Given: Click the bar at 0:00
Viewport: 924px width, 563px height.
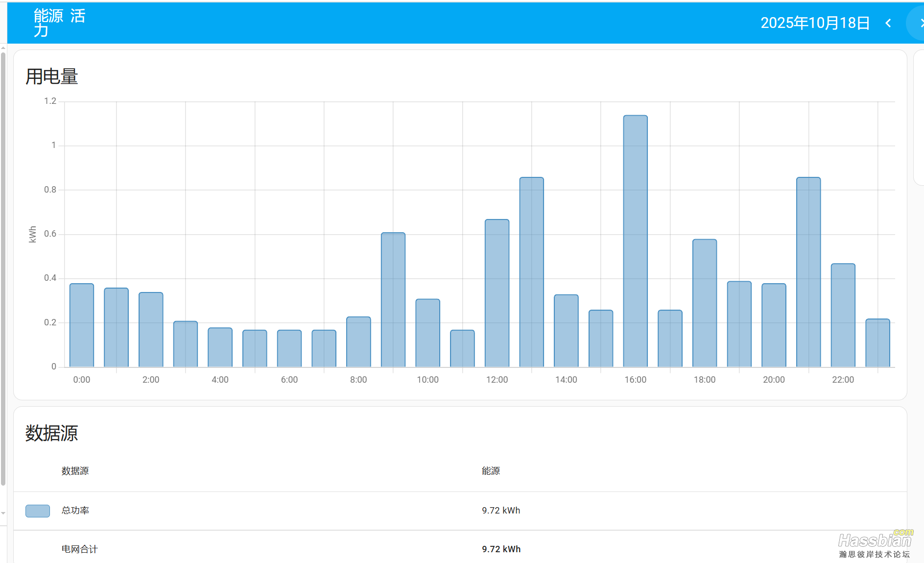Looking at the screenshot, I should click(82, 325).
